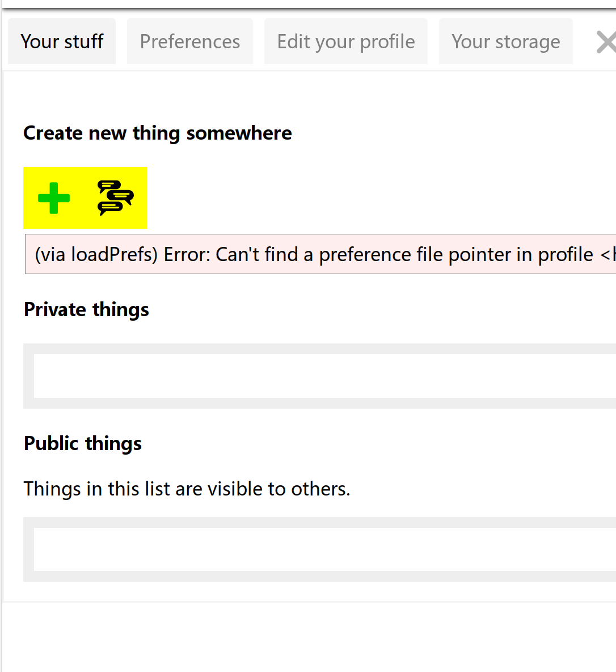Viewport: 616px width, 672px height.
Task: Click the green plus icon
Action: pos(54,198)
